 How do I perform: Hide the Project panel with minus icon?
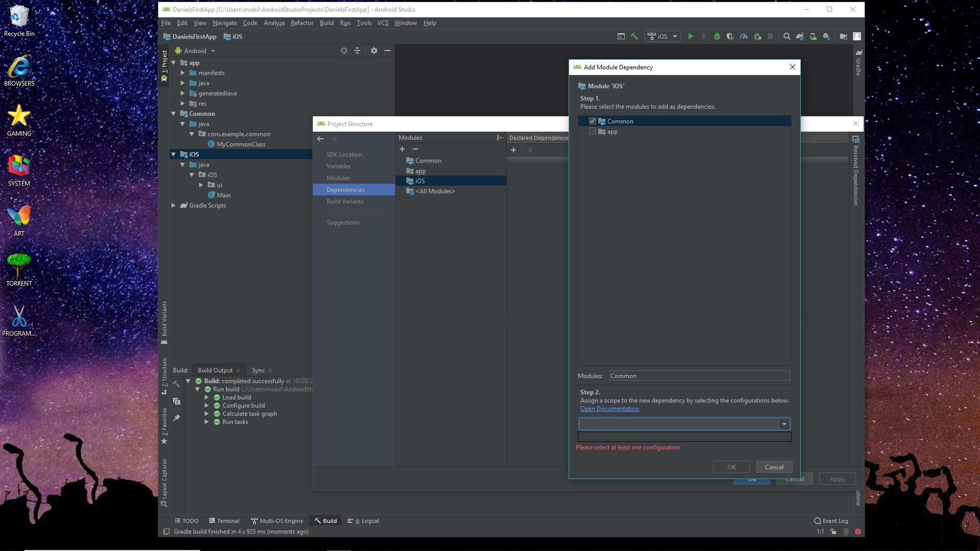(x=387, y=51)
